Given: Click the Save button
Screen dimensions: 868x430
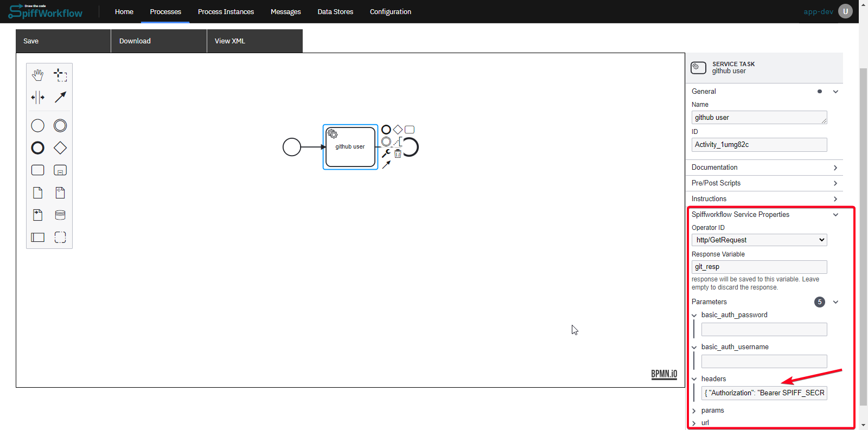Looking at the screenshot, I should [63, 41].
